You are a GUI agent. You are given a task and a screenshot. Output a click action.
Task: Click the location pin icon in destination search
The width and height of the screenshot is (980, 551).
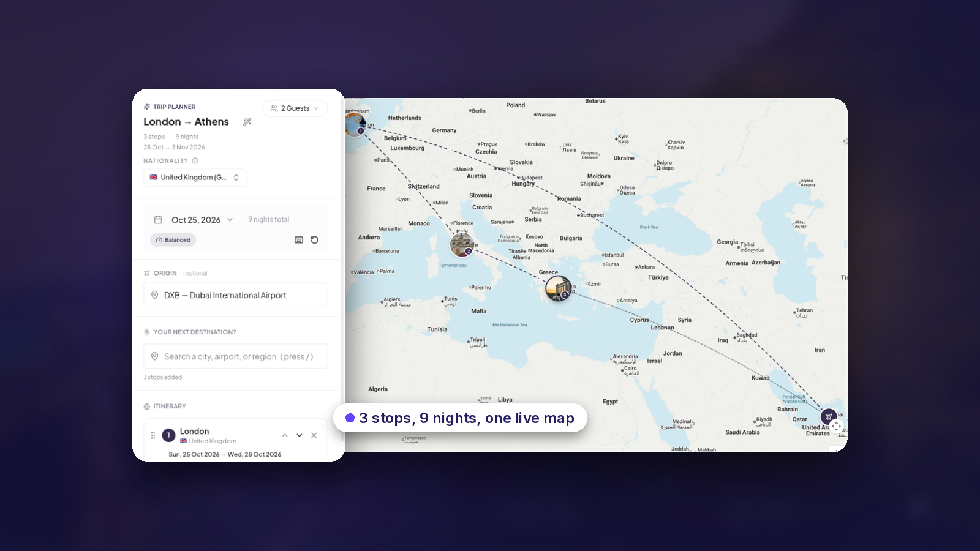pyautogui.click(x=155, y=356)
